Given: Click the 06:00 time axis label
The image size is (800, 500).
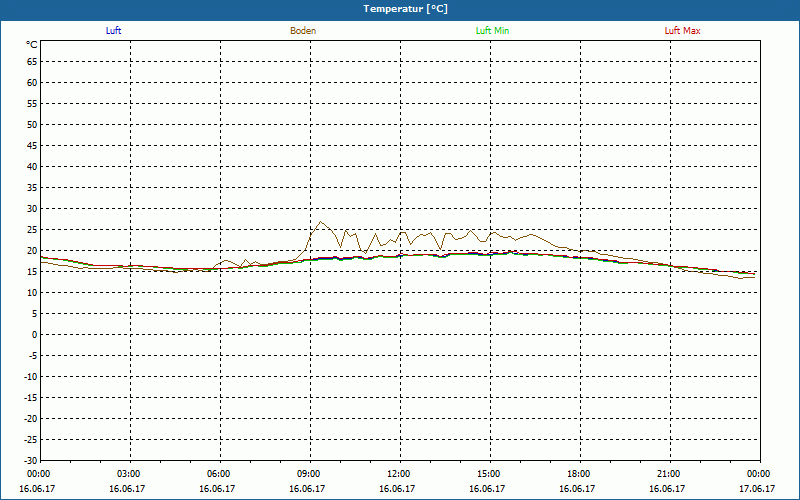Looking at the screenshot, I should (219, 474).
